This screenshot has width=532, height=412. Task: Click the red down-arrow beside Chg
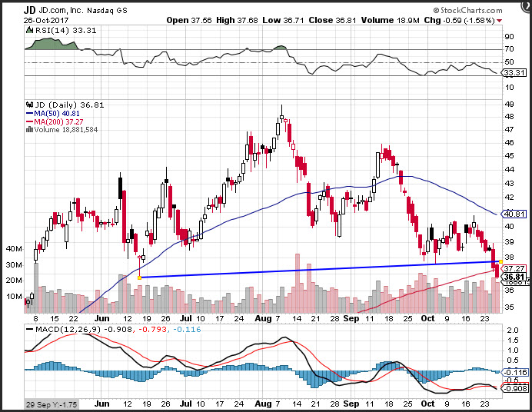[x=499, y=21]
